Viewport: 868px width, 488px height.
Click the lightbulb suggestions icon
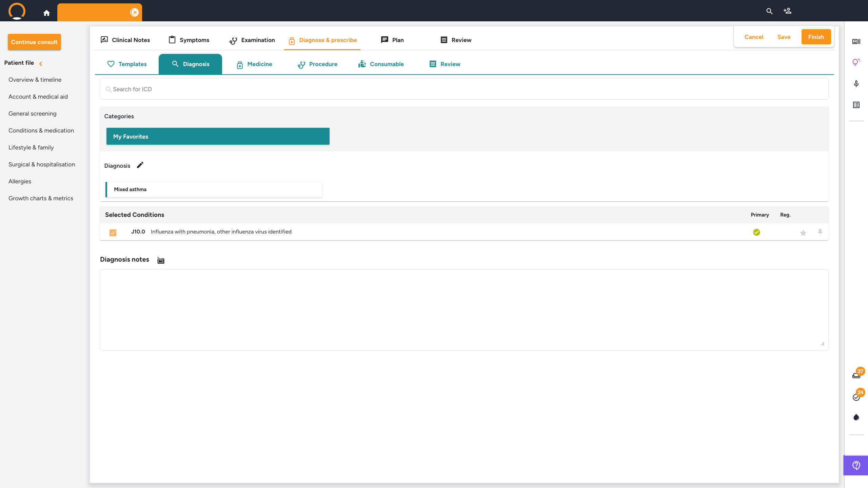click(x=856, y=62)
